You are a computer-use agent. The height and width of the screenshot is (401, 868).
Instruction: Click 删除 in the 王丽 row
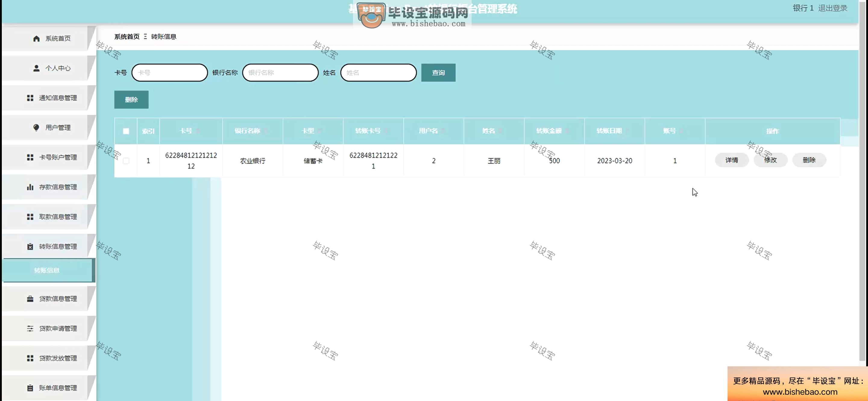click(x=809, y=160)
